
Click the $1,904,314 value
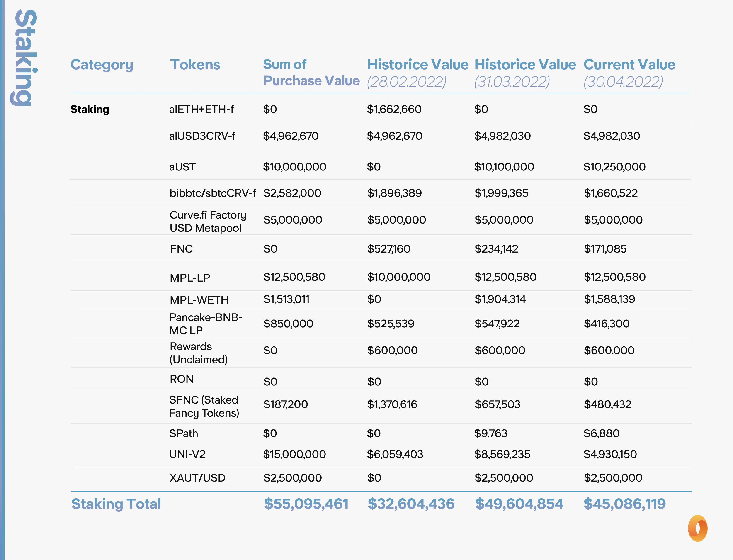(500, 299)
